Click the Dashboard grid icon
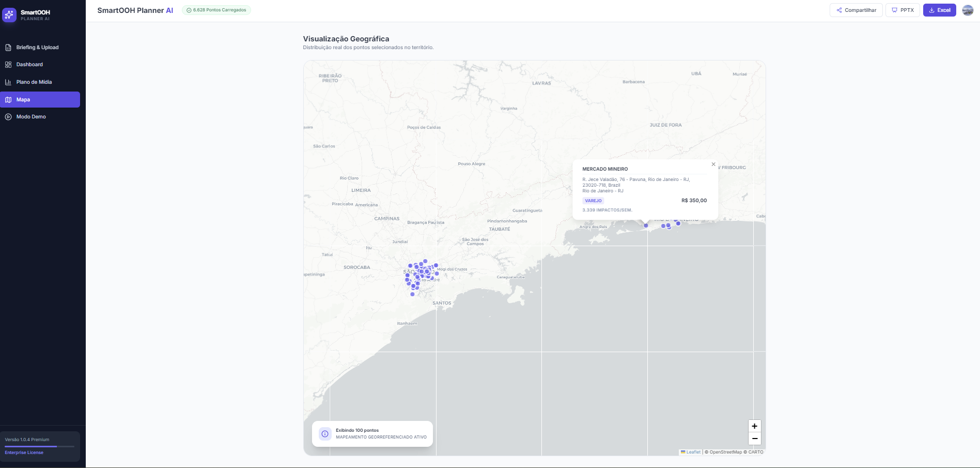 pyautogui.click(x=8, y=65)
